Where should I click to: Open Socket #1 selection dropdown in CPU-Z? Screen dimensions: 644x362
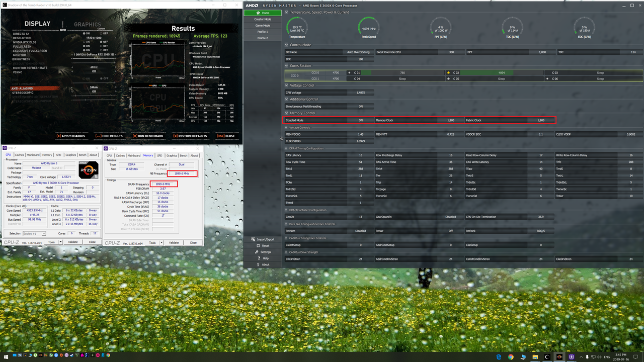(34, 233)
